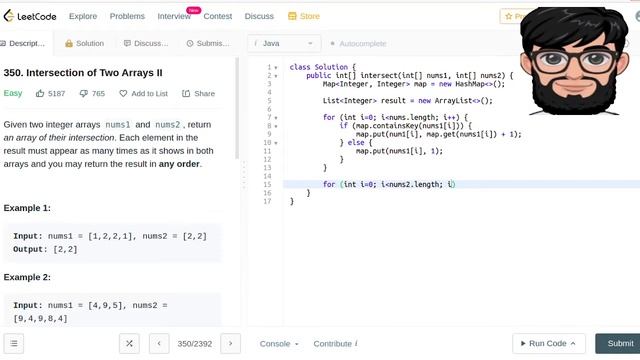The height and width of the screenshot is (360, 640).
Task: Toggle the Autocomplete option
Action: pos(358,43)
